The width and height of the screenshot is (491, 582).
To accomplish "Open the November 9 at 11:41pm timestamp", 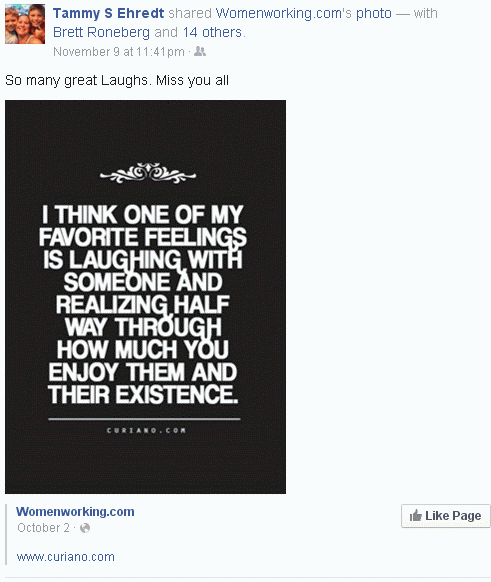I will [x=119, y=52].
